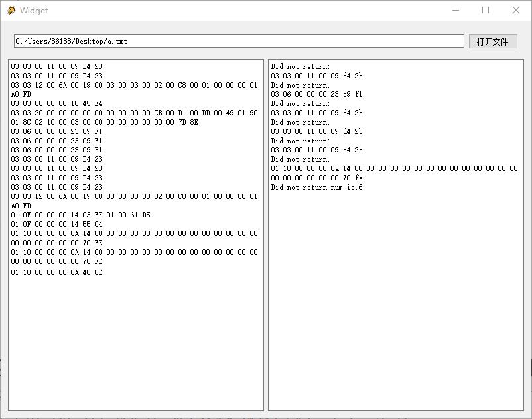The width and height of the screenshot is (532, 419).
Task: Click lowercase '03 06 00 00 00 23 c9 f1' in right pane
Action: click(x=316, y=94)
